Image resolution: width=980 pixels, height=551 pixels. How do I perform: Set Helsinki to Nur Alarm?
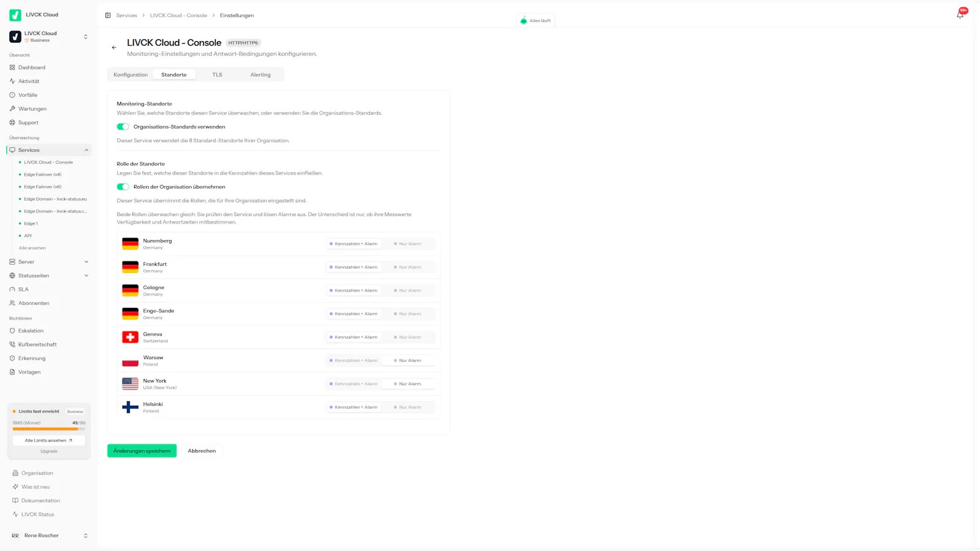(409, 407)
